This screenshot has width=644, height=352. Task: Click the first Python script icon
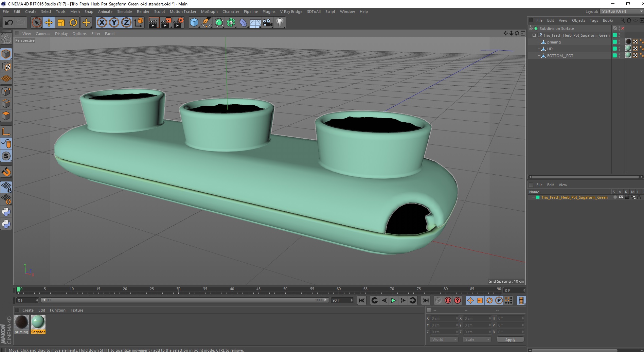click(x=6, y=212)
